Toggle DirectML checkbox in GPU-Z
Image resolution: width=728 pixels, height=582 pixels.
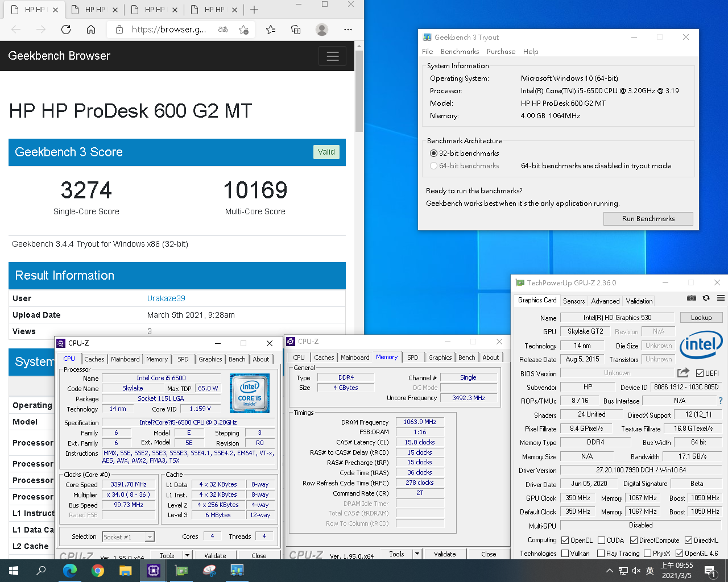(x=688, y=541)
